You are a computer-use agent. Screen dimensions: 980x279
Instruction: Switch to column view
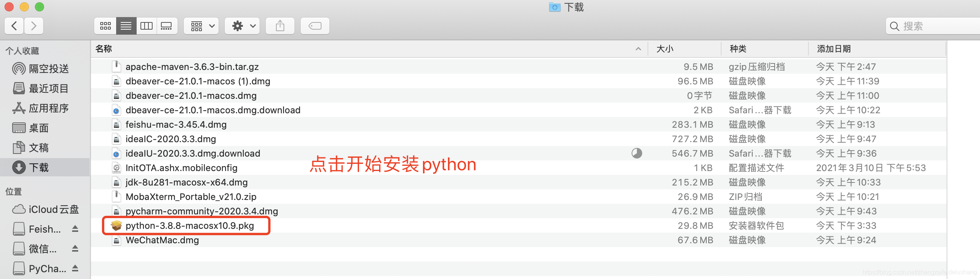(147, 26)
